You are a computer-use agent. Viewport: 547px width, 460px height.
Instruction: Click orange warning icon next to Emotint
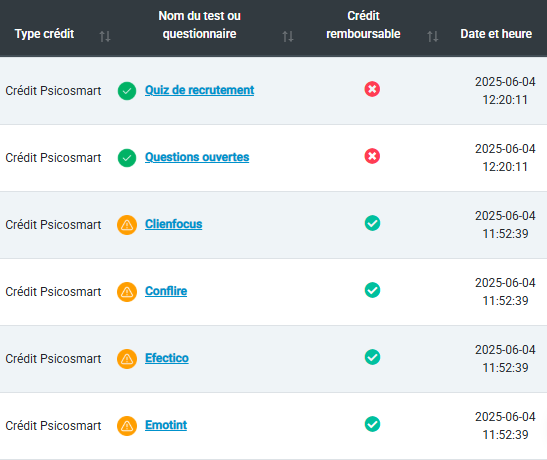tap(127, 426)
